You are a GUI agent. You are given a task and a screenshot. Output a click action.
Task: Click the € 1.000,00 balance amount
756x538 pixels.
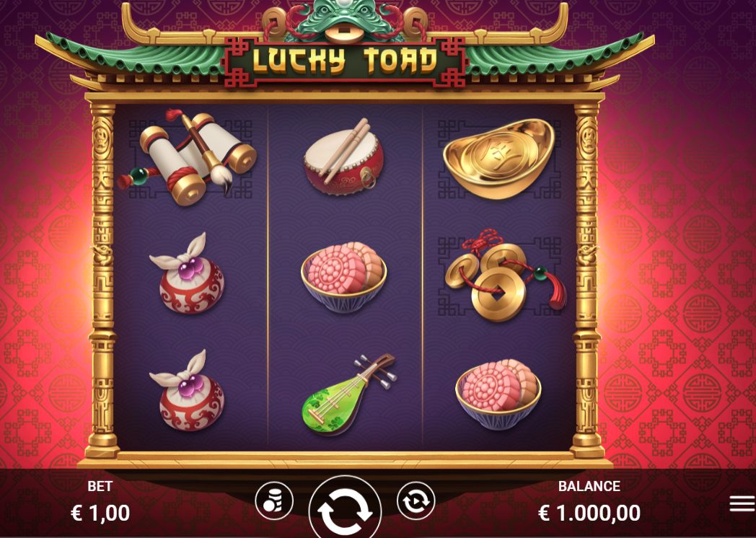coord(589,513)
